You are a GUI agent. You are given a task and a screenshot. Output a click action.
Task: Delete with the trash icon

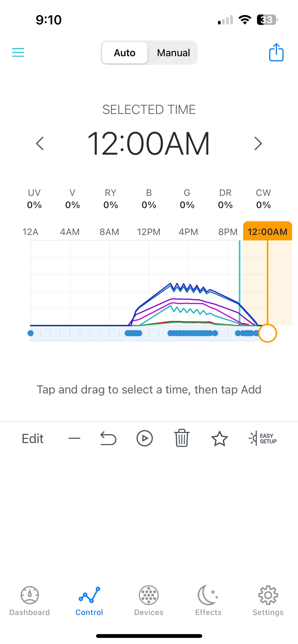pyautogui.click(x=182, y=438)
